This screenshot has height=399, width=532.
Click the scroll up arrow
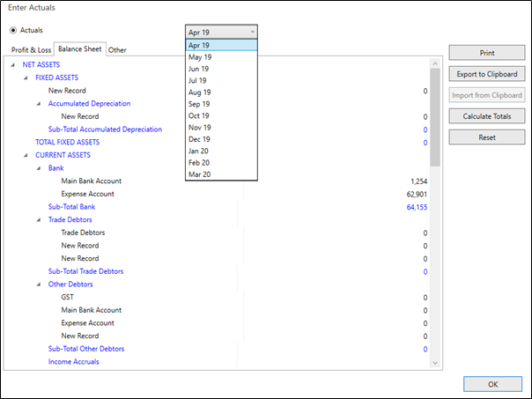tap(435, 63)
